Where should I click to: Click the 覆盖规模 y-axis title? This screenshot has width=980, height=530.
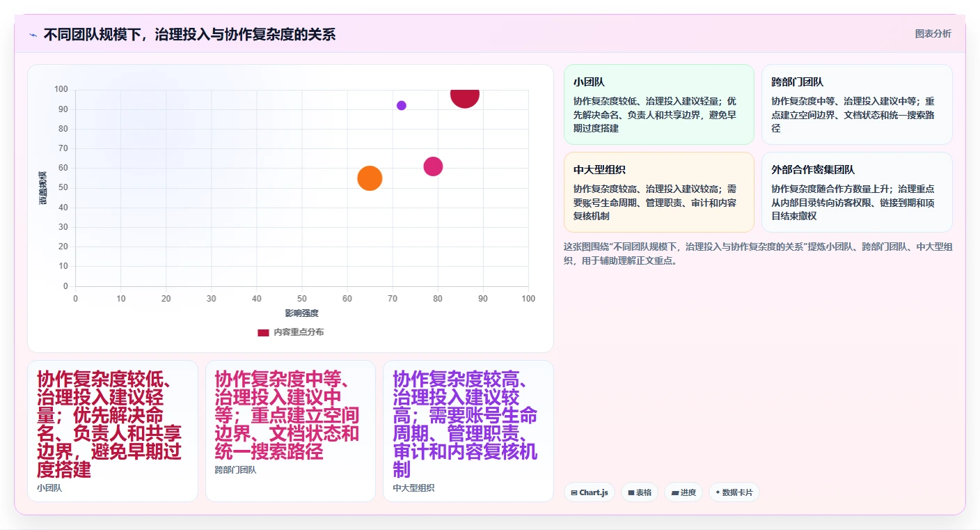[43, 188]
